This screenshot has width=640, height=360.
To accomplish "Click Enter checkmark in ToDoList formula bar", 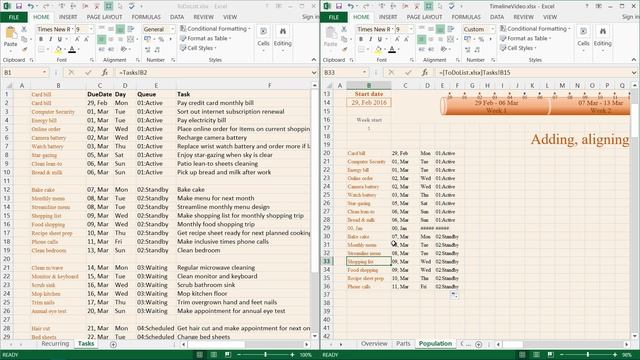I will (x=88, y=72).
